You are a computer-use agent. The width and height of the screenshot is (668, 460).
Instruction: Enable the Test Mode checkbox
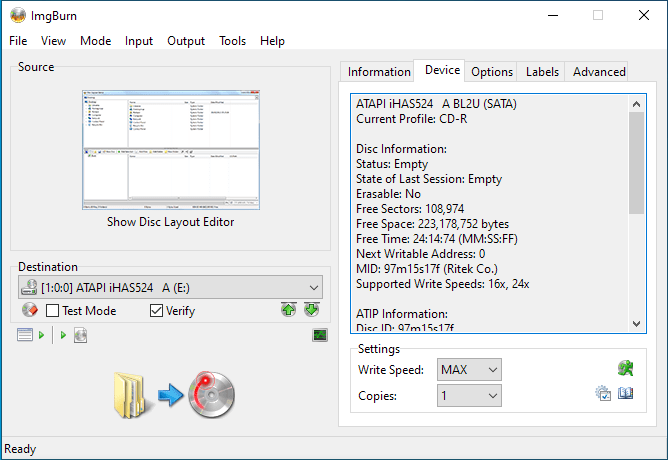pos(52,310)
